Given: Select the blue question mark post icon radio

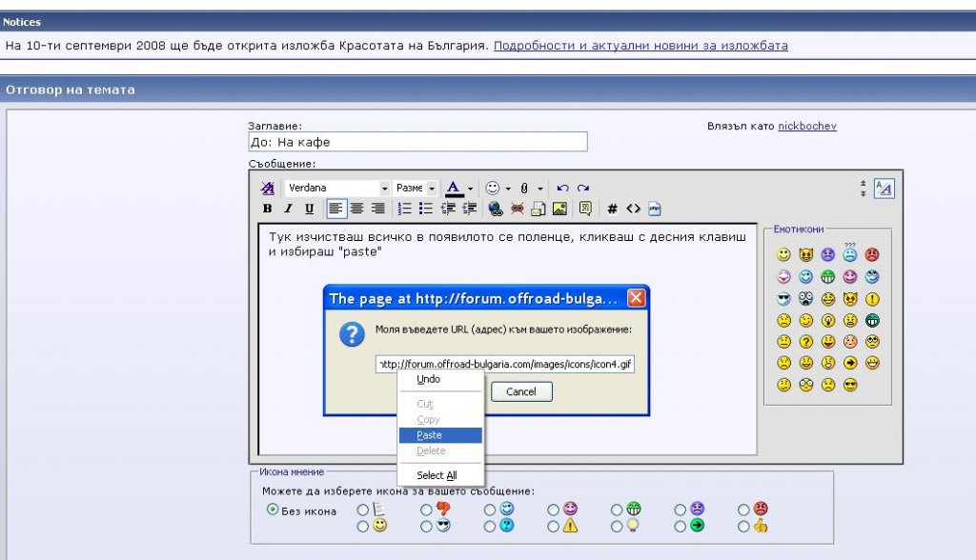Looking at the screenshot, I should [x=489, y=527].
